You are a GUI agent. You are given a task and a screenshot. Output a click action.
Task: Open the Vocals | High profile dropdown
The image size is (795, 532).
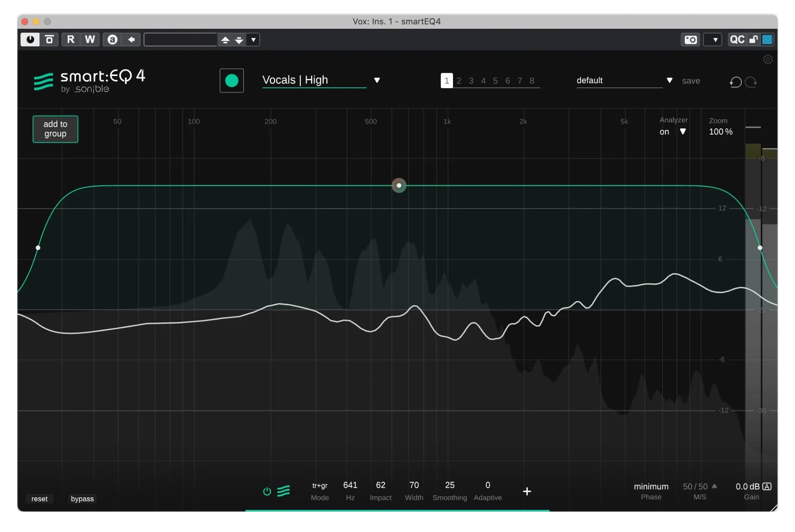click(377, 80)
